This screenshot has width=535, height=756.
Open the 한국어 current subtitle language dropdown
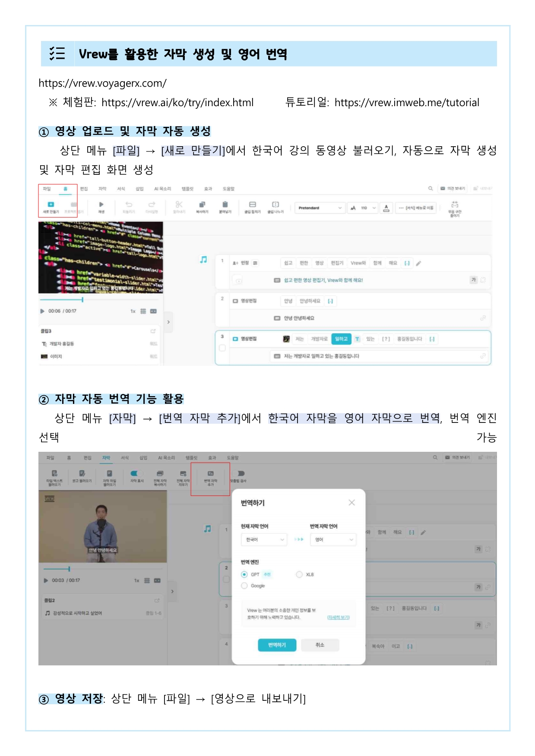[x=263, y=539]
